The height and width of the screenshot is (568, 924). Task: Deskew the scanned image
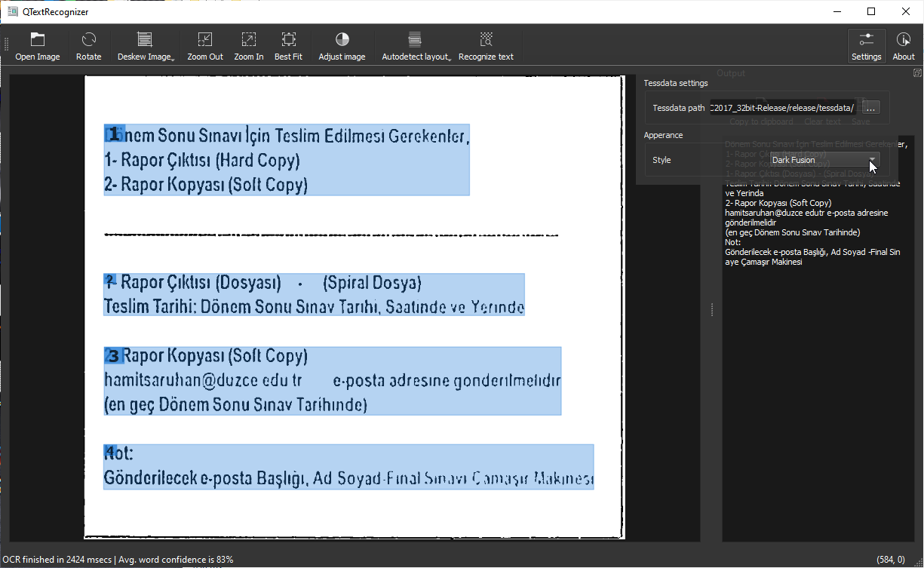[146, 47]
